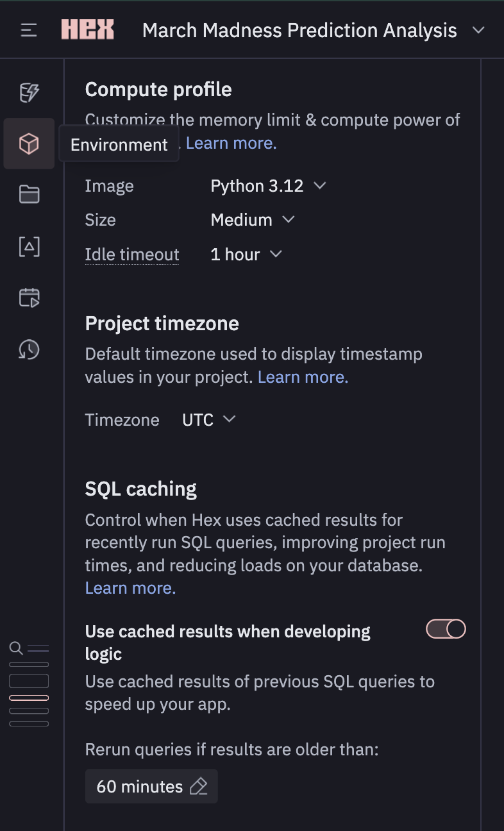504x831 pixels.
Task: Click Learn more under Compute profile
Action: (x=231, y=143)
